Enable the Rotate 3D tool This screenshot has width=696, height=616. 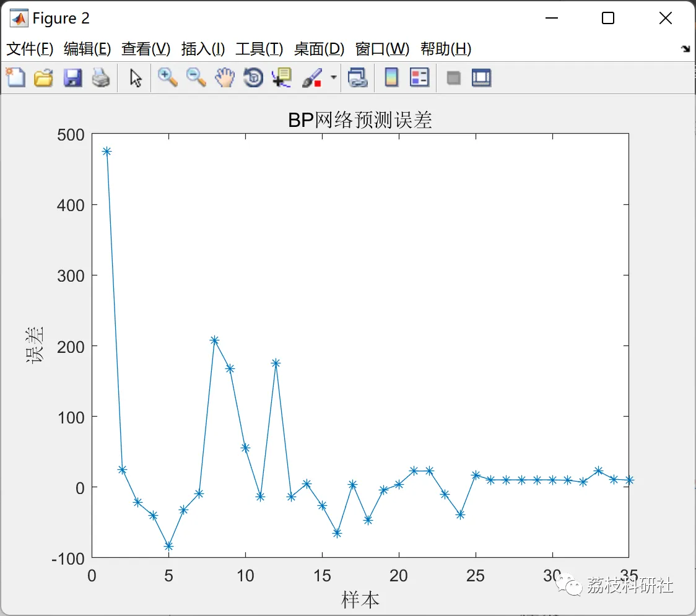[x=253, y=77]
